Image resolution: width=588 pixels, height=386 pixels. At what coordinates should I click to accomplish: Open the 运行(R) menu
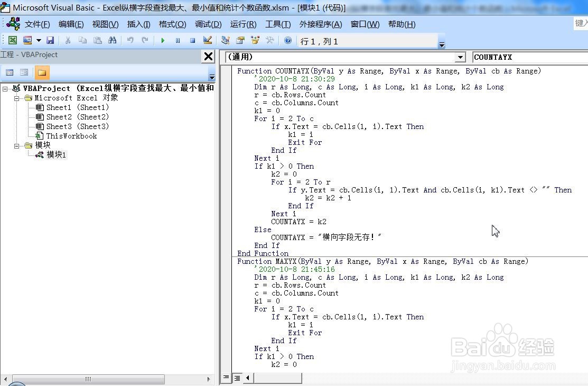pyautogui.click(x=242, y=24)
